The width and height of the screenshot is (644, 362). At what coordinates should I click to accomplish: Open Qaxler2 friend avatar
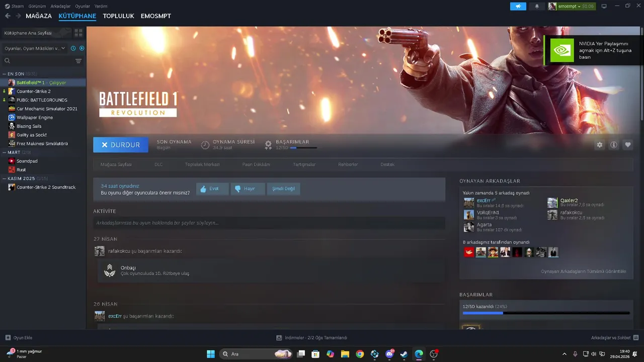(552, 203)
